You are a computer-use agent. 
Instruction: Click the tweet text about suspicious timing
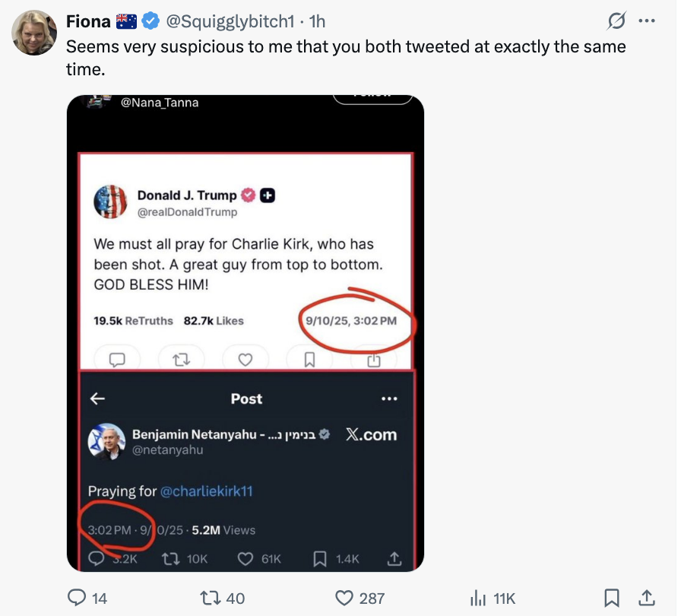tap(346, 57)
